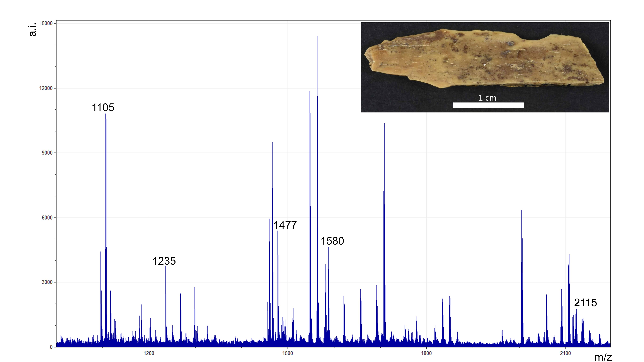Select the 6000 y-axis tick label
The height and width of the screenshot is (362, 644).
[x=47, y=218]
